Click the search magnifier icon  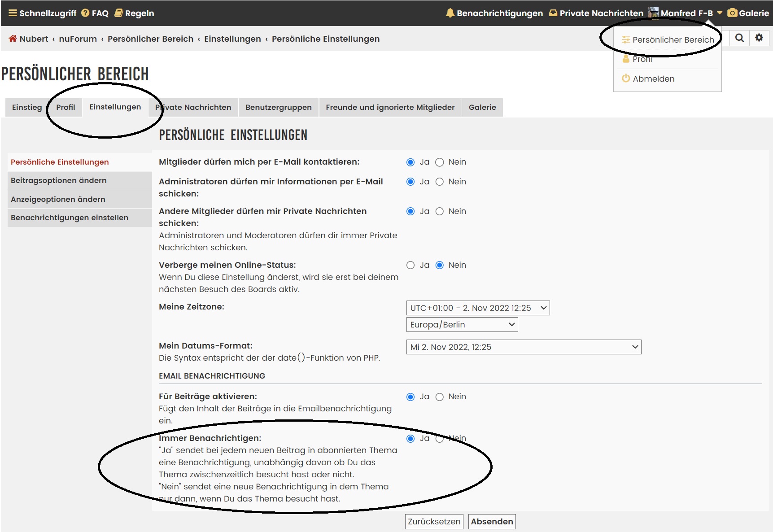tap(739, 38)
